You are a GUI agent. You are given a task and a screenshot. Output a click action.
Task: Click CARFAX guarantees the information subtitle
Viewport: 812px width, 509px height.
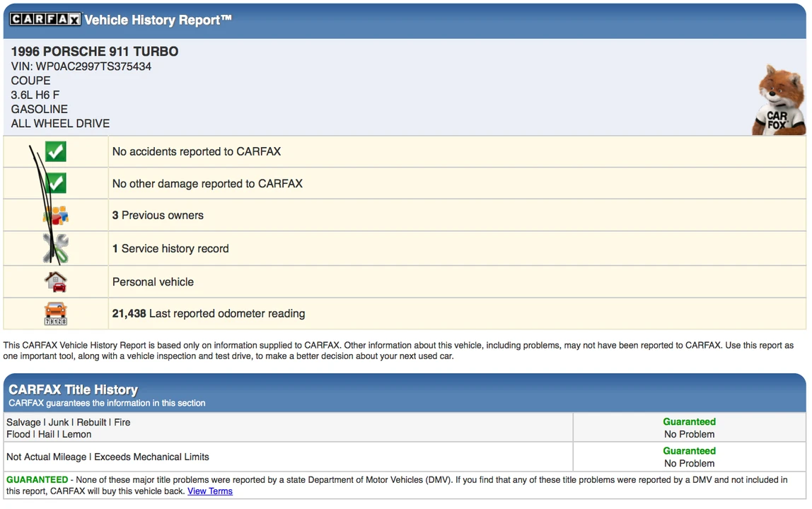pyautogui.click(x=108, y=403)
